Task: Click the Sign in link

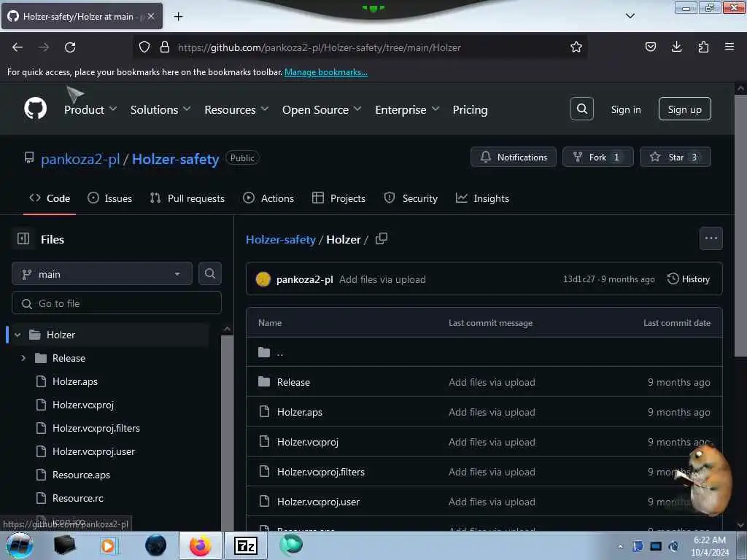Action: pos(625,109)
